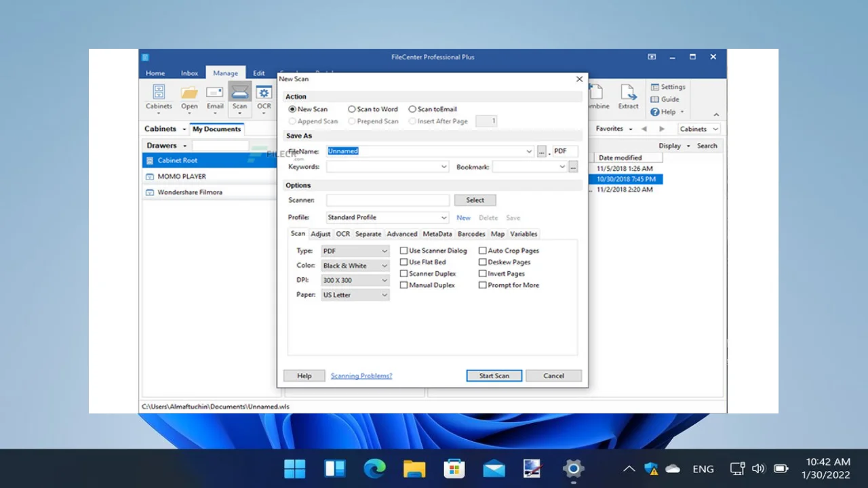This screenshot has height=488, width=868.
Task: Click the MOMO PLAYER drawer icon
Action: point(149,176)
